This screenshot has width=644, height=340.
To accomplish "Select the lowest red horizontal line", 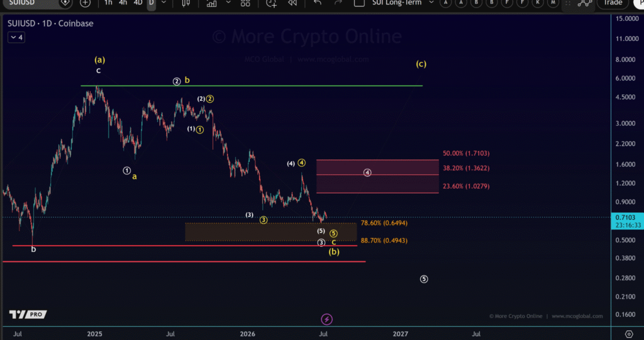I will tap(184, 261).
